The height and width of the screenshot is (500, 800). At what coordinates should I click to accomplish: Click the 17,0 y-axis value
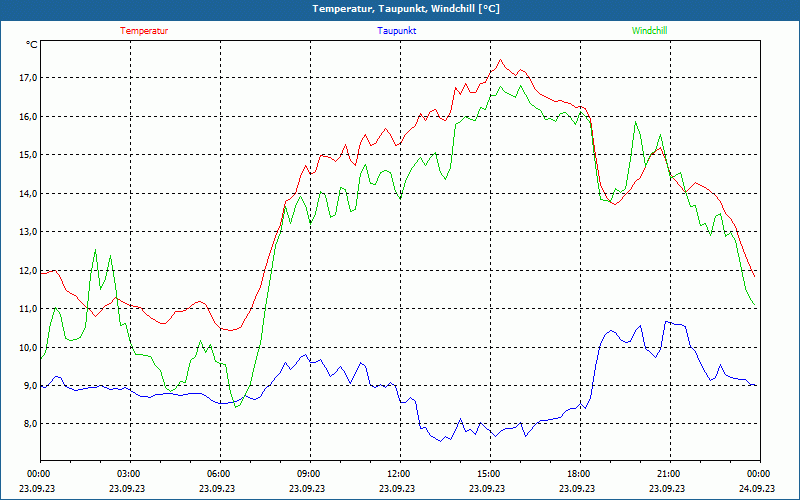(28, 78)
